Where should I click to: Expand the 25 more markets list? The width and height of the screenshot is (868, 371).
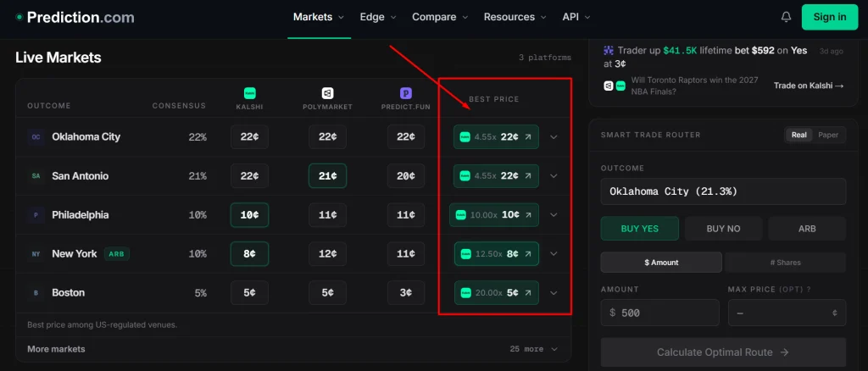[x=534, y=349]
